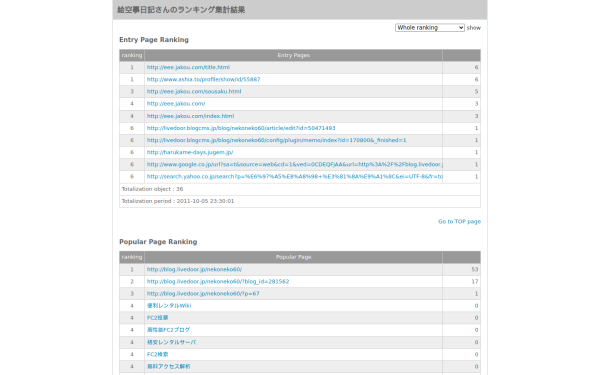Click count 17 in popular ranking
Viewport: 600px width, 375px height.
475,282
